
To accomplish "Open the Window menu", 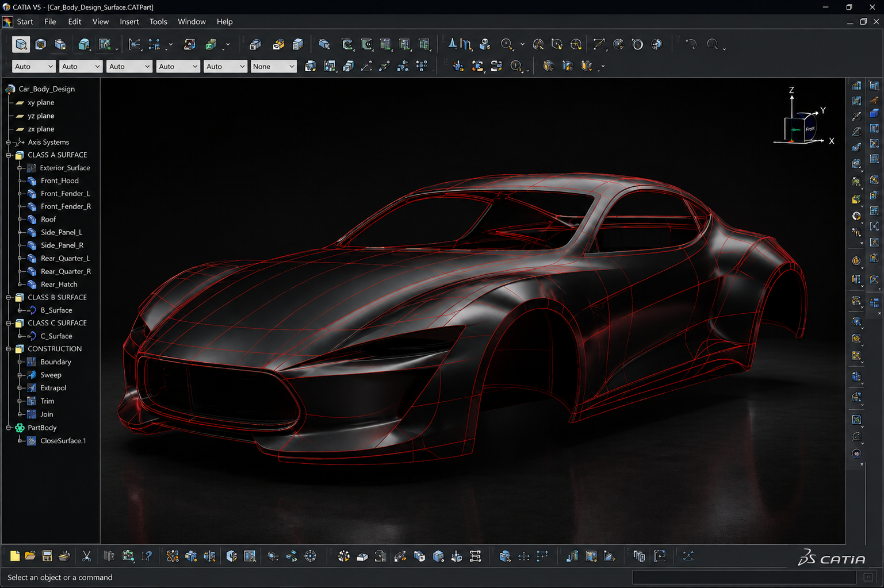I will coord(192,22).
